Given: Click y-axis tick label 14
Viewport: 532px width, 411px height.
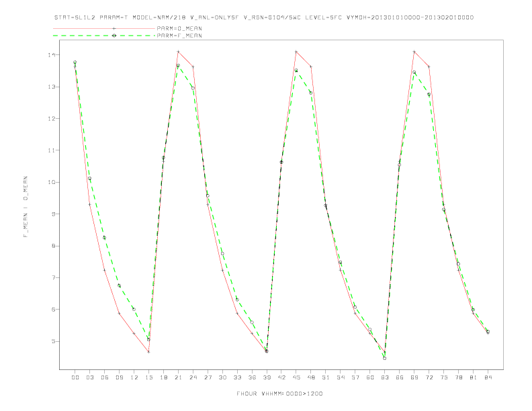Looking at the screenshot, I should [x=52, y=55].
